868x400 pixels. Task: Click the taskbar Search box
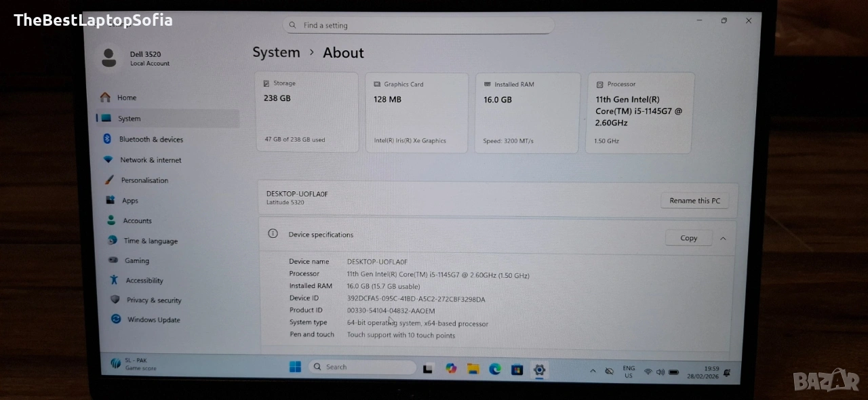click(363, 367)
